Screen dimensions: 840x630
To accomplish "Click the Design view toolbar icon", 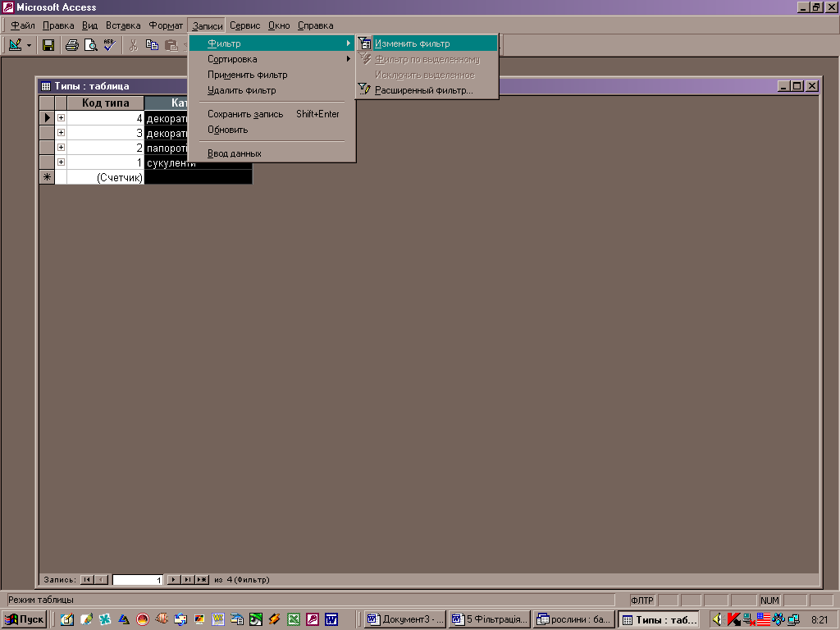I will [x=15, y=46].
